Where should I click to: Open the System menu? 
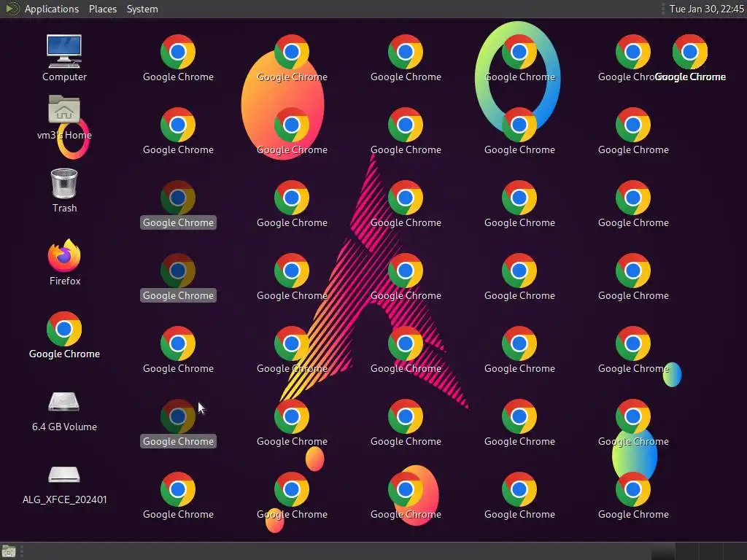[x=142, y=9]
